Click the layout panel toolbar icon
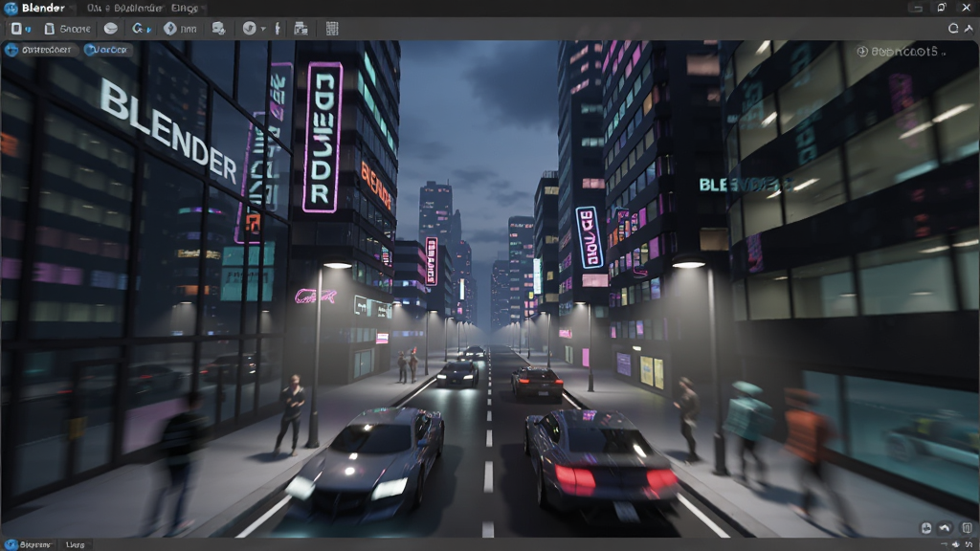 (301, 29)
